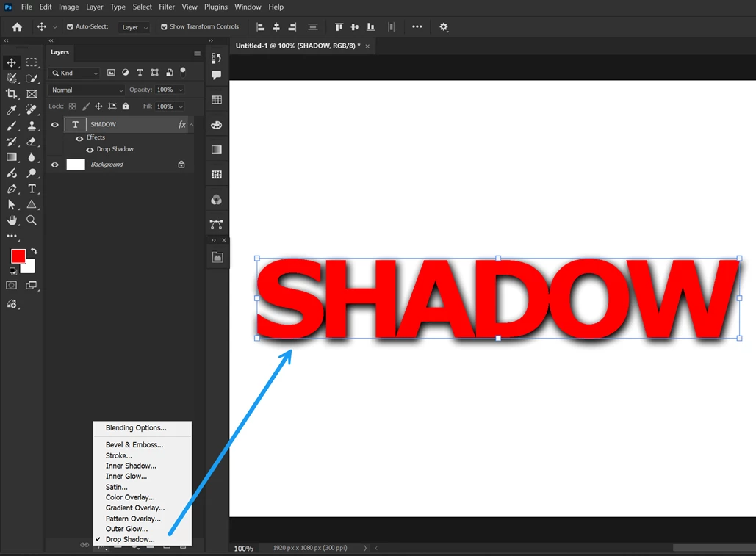The height and width of the screenshot is (556, 756).
Task: Hide the Drop Shadow effect
Action: point(90,149)
